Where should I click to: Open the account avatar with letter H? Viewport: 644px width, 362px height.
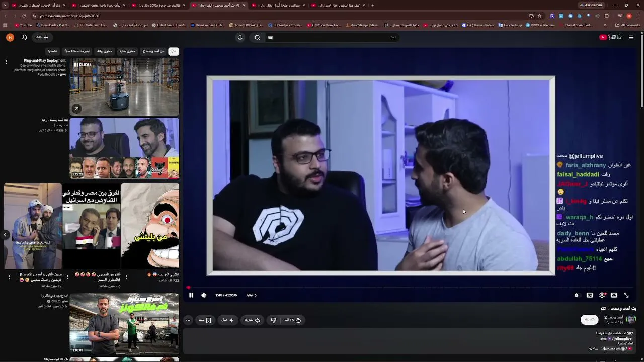click(x=10, y=37)
